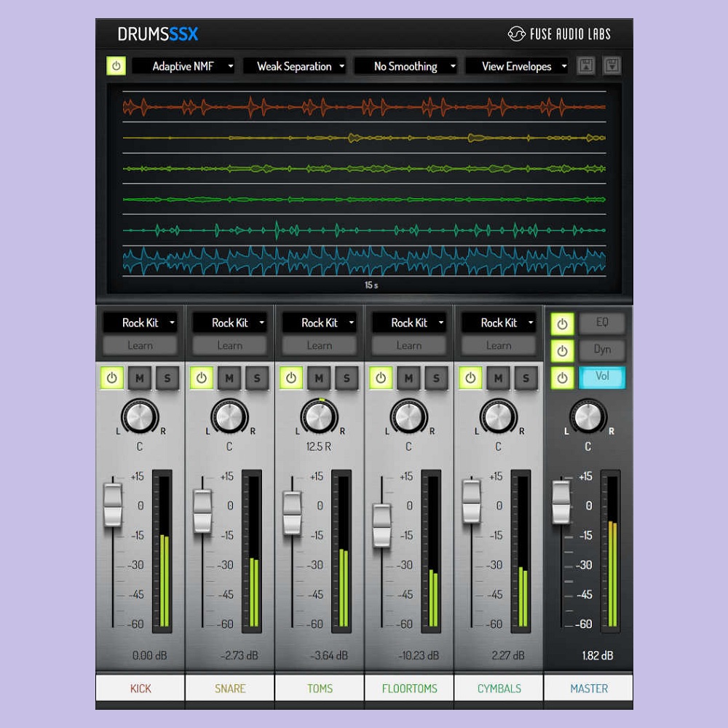This screenshot has width=728, height=728.
Task: Mute the Kick channel with its M icon
Action: click(x=139, y=378)
